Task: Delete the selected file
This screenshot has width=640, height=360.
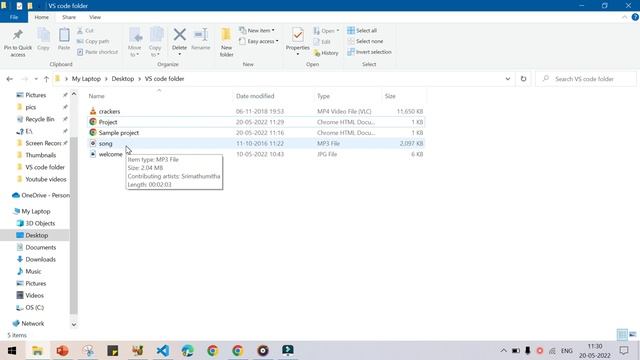Action: 179,41
